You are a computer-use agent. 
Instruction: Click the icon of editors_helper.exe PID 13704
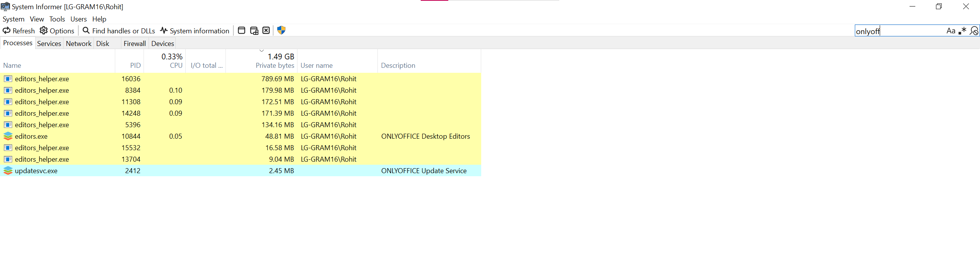click(x=8, y=159)
